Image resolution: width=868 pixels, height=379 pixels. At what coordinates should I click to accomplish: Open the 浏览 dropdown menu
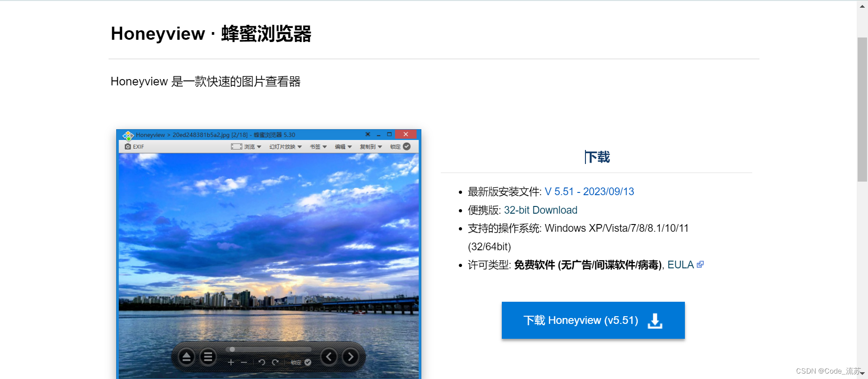pyautogui.click(x=253, y=147)
